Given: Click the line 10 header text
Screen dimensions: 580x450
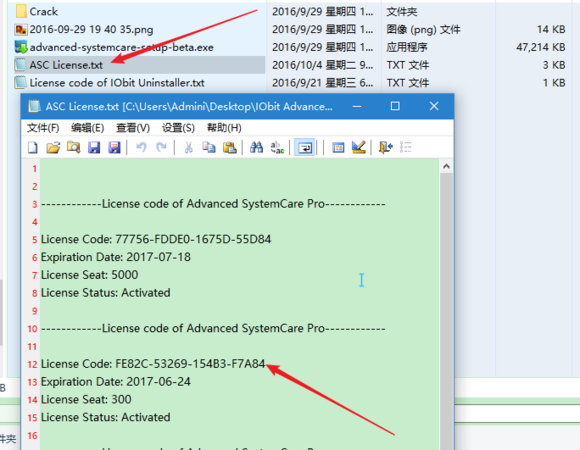Looking at the screenshot, I should [x=213, y=328].
